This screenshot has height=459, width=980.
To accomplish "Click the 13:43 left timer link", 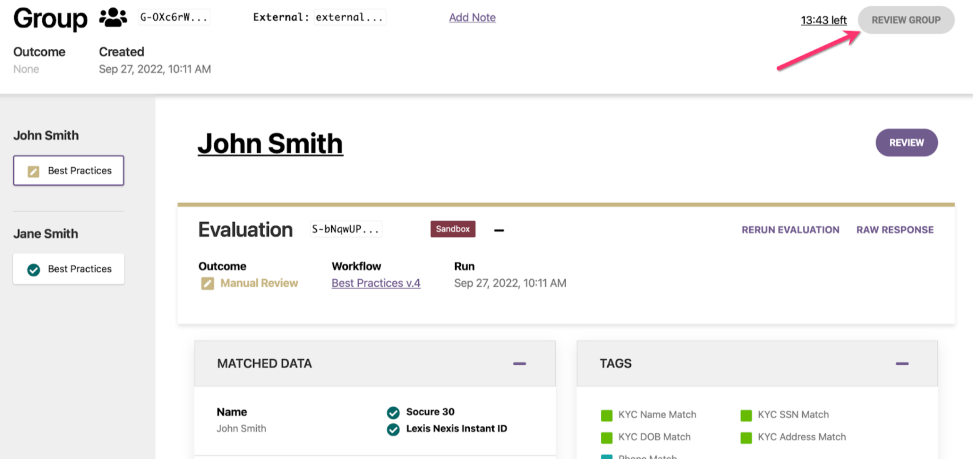I will [824, 20].
